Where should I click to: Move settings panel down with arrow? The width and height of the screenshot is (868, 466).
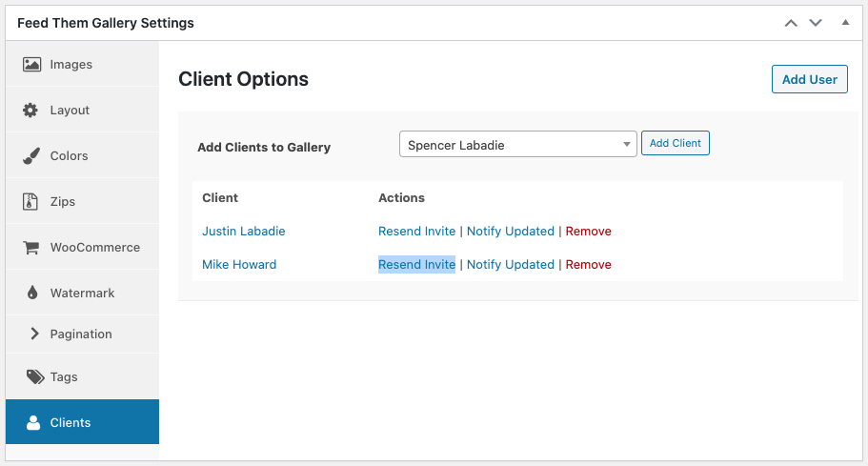816,23
